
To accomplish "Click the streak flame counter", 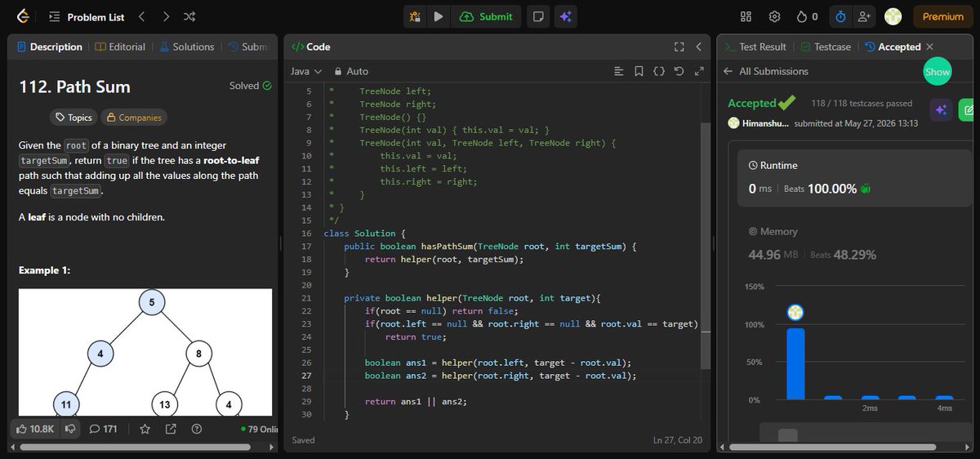I will pos(806,16).
